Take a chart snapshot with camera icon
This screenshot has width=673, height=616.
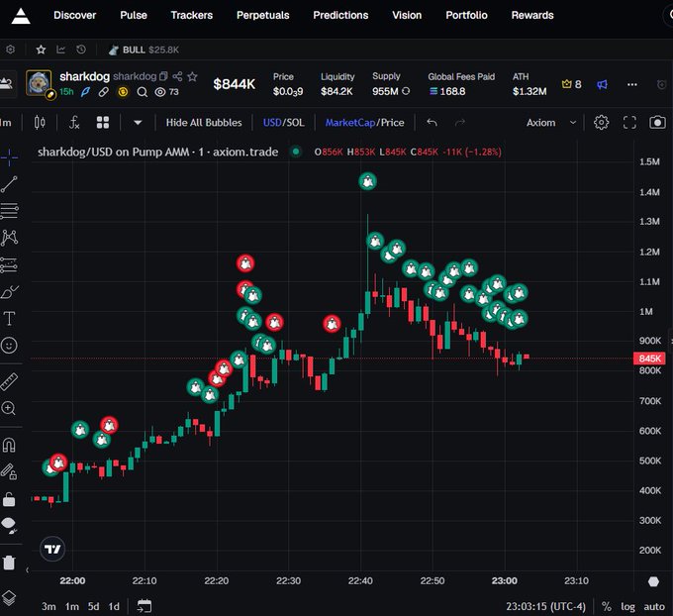(x=657, y=123)
